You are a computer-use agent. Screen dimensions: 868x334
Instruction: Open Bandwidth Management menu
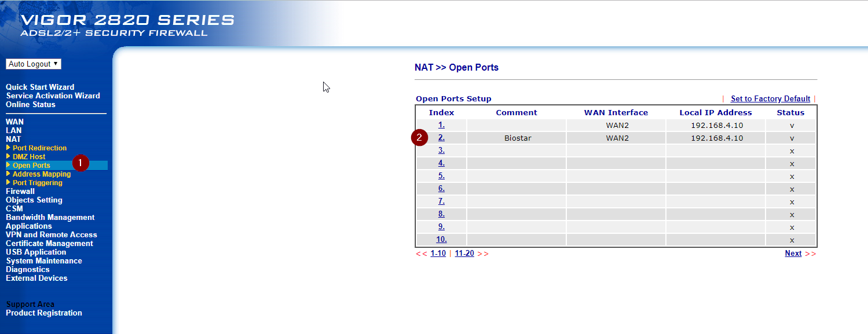point(50,217)
